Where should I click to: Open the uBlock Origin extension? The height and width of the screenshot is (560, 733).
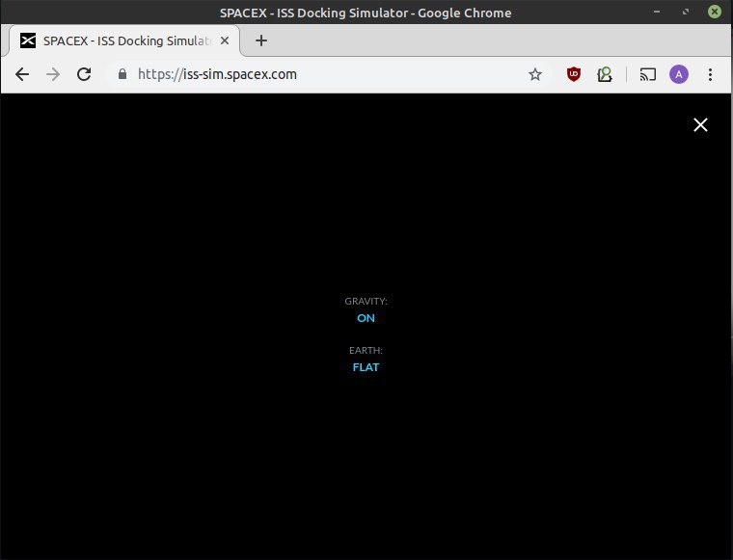tap(574, 74)
